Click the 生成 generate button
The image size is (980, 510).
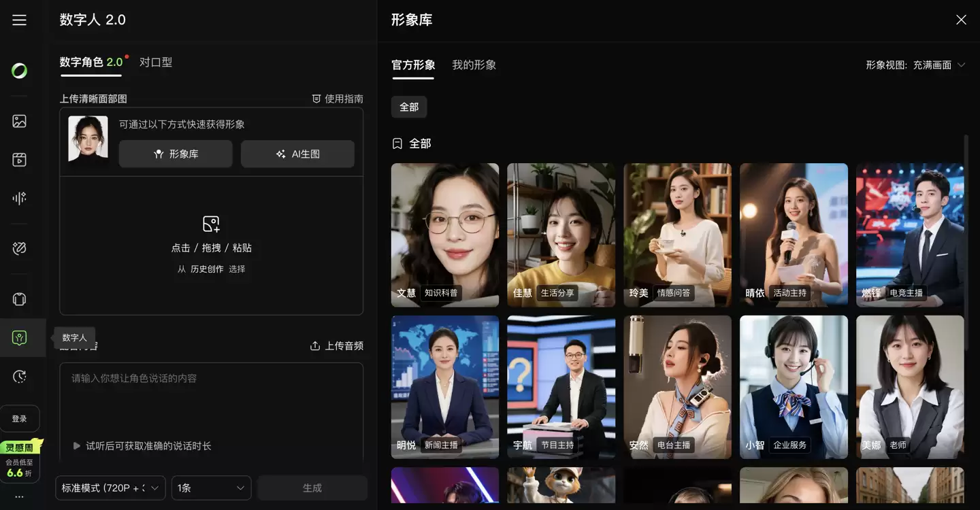pos(312,488)
